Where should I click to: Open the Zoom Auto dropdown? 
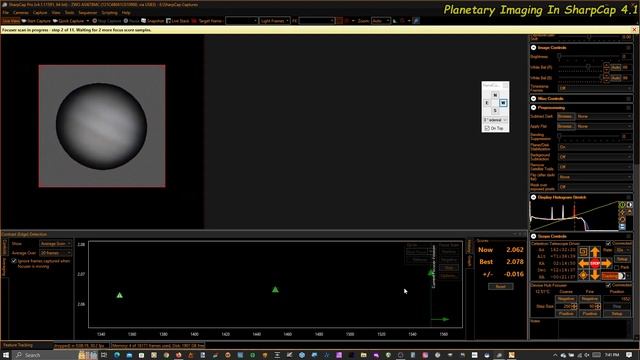(x=380, y=21)
